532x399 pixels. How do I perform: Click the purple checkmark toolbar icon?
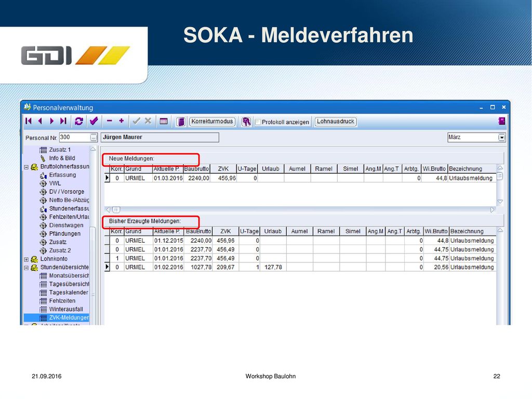(x=94, y=121)
